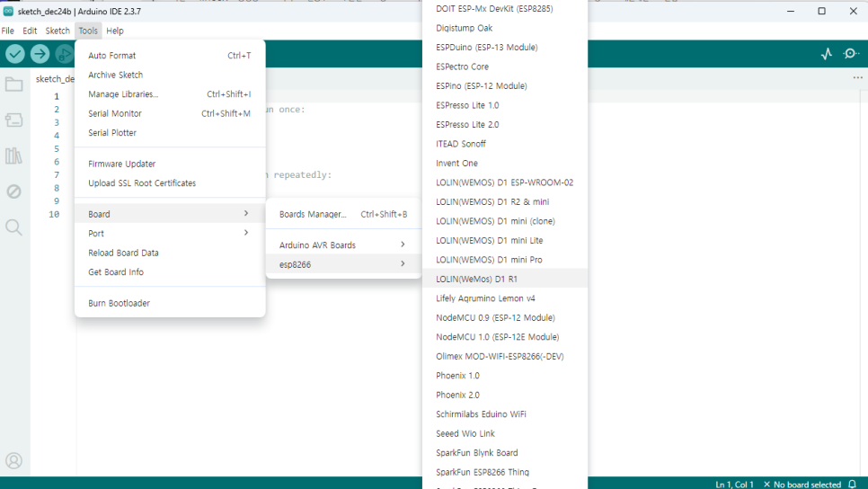Image resolution: width=868 pixels, height=489 pixels.
Task: Click the editor tab overflow ellipsis
Action: (x=857, y=77)
